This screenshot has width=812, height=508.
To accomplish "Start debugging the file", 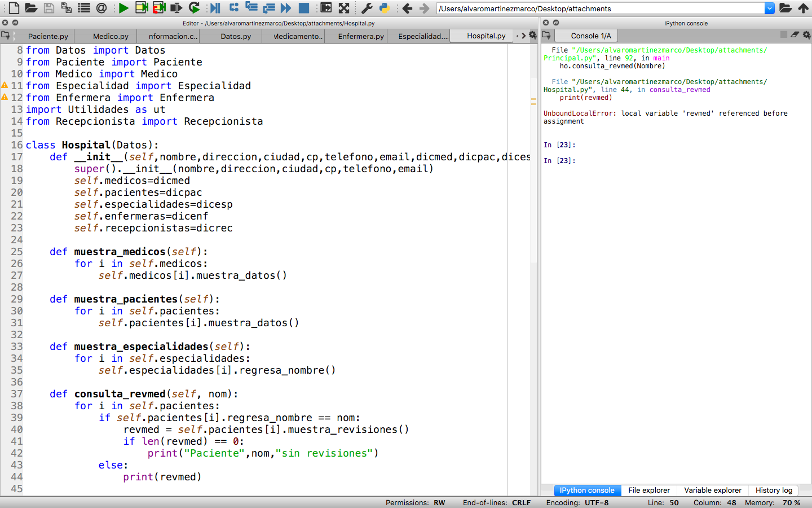I will (x=215, y=8).
